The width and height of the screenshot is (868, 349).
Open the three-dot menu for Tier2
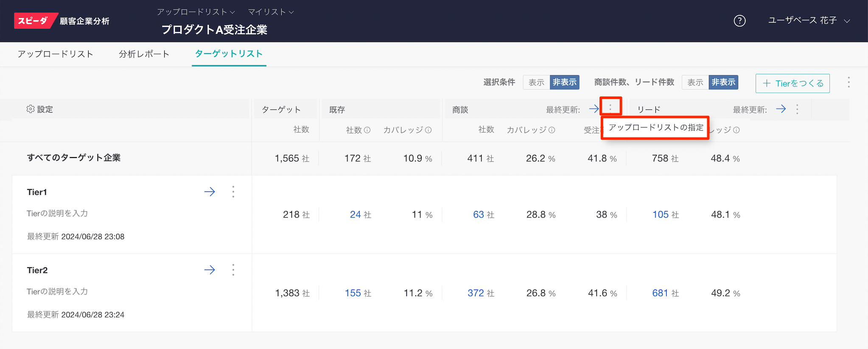click(x=233, y=270)
